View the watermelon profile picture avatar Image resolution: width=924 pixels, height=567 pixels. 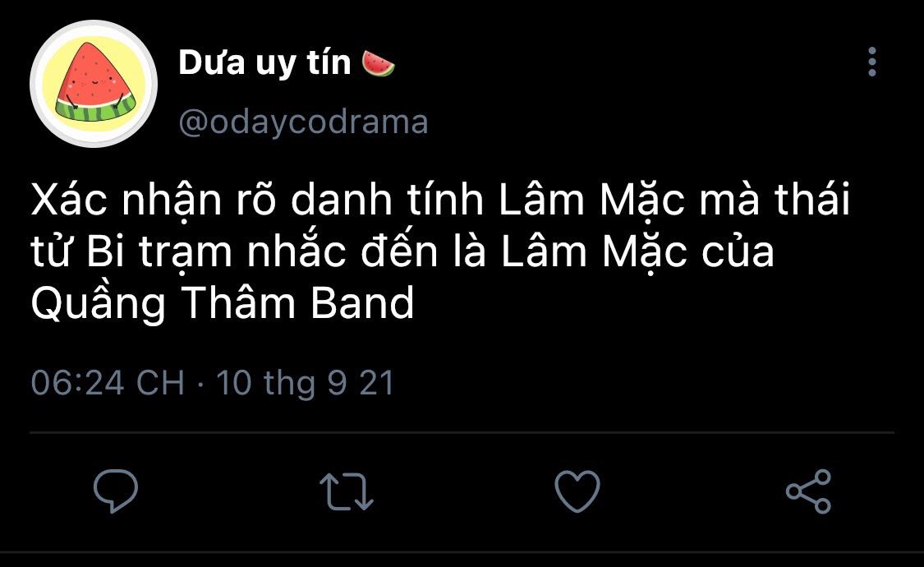tap(94, 84)
